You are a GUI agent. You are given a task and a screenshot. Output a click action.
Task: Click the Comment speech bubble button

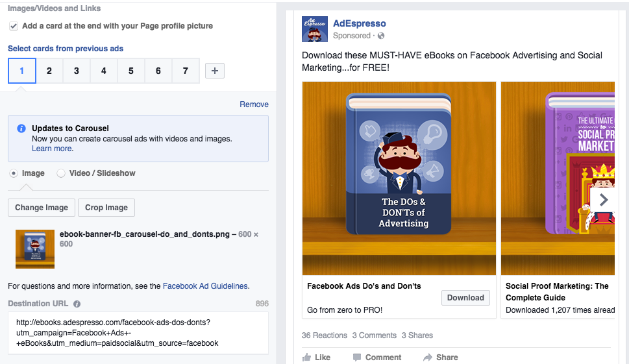click(377, 357)
